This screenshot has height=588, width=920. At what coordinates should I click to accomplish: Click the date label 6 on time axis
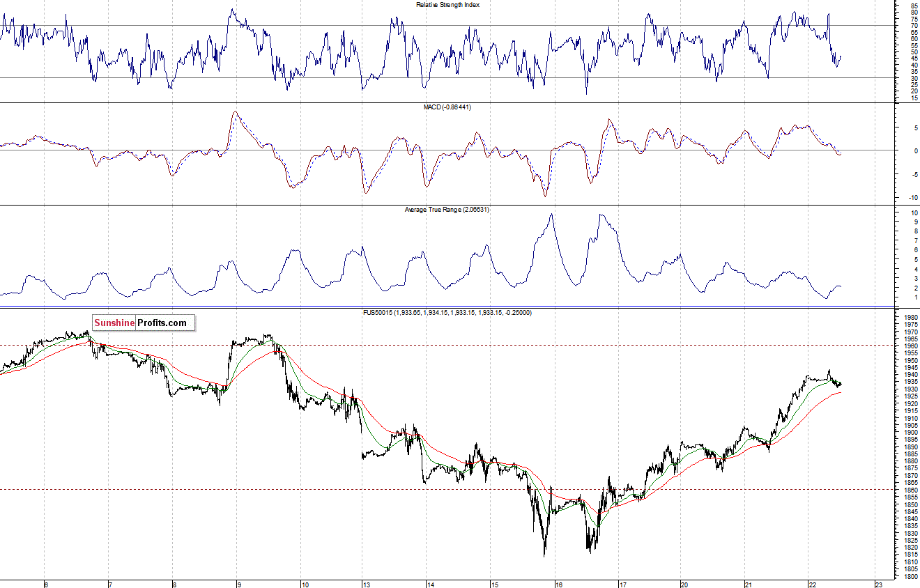point(45,585)
